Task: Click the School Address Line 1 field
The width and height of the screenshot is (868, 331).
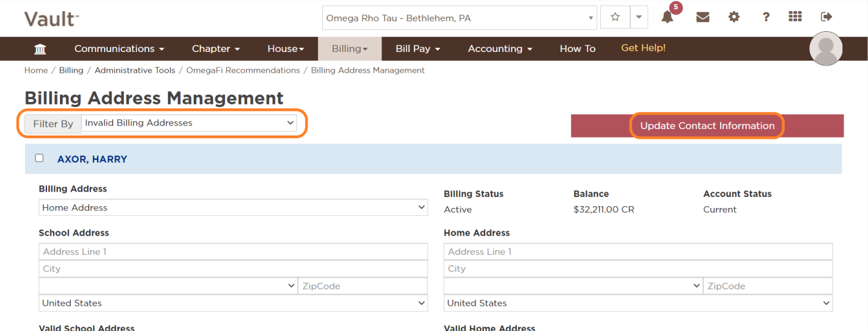Action: pos(233,251)
